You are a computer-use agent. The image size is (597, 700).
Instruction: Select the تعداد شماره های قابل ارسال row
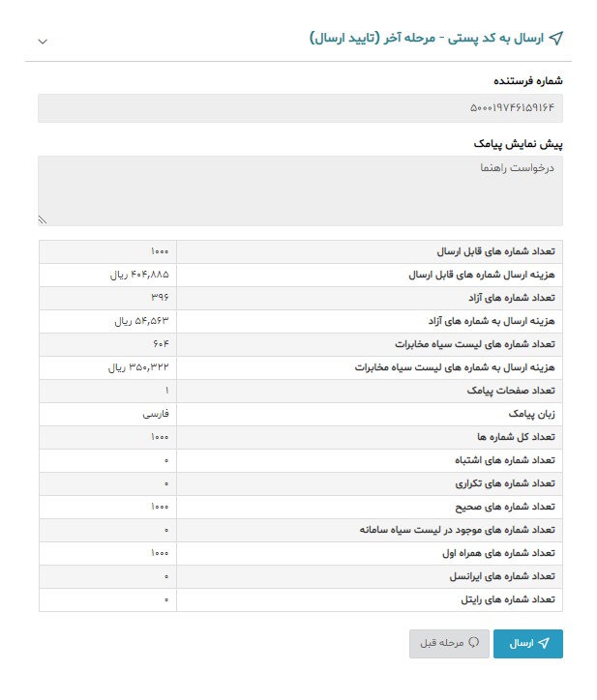[x=300, y=251]
